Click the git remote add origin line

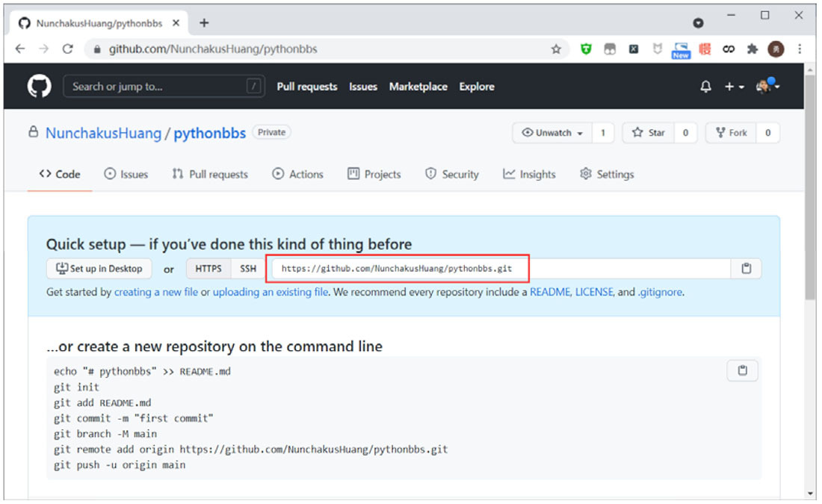click(250, 449)
